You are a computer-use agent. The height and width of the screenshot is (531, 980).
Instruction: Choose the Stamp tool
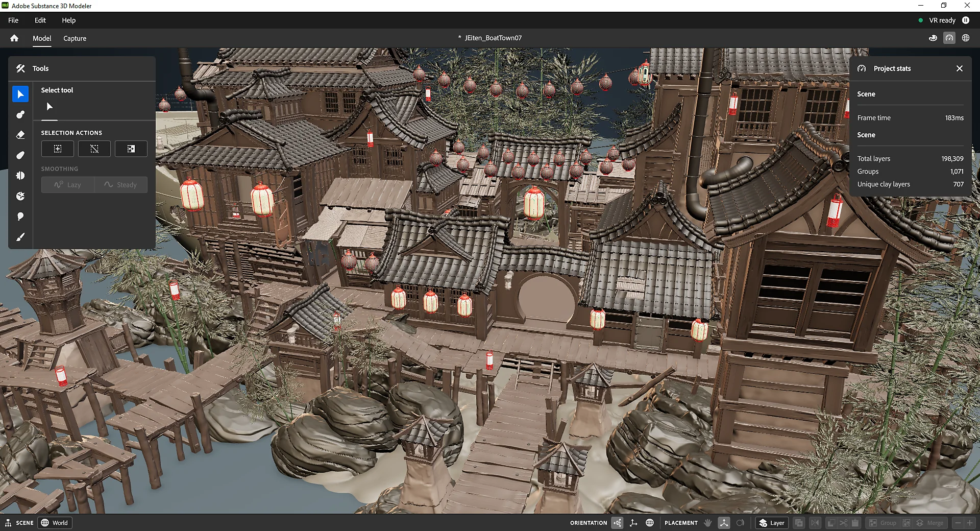coord(20,196)
